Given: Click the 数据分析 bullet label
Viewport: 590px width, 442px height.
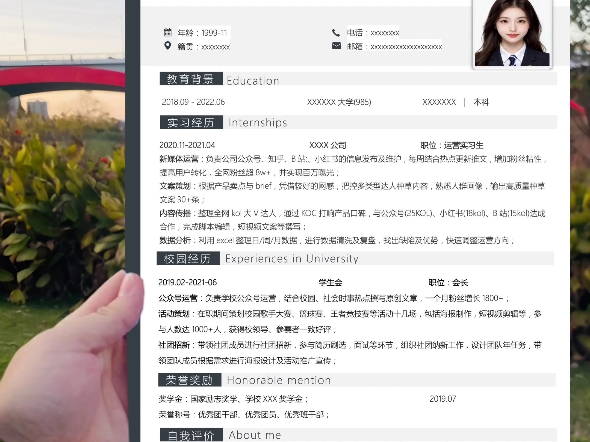Looking at the screenshot, I should tap(176, 240).
